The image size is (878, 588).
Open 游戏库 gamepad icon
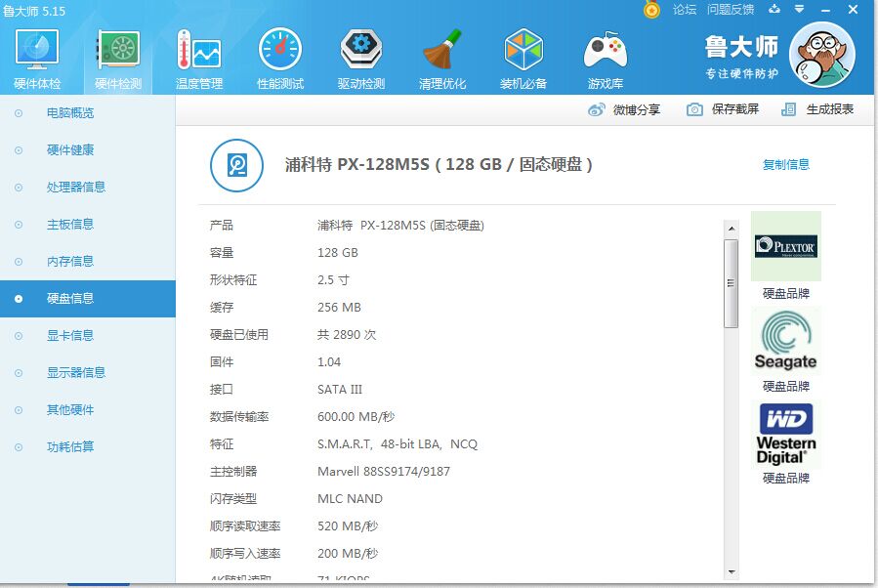click(606, 51)
